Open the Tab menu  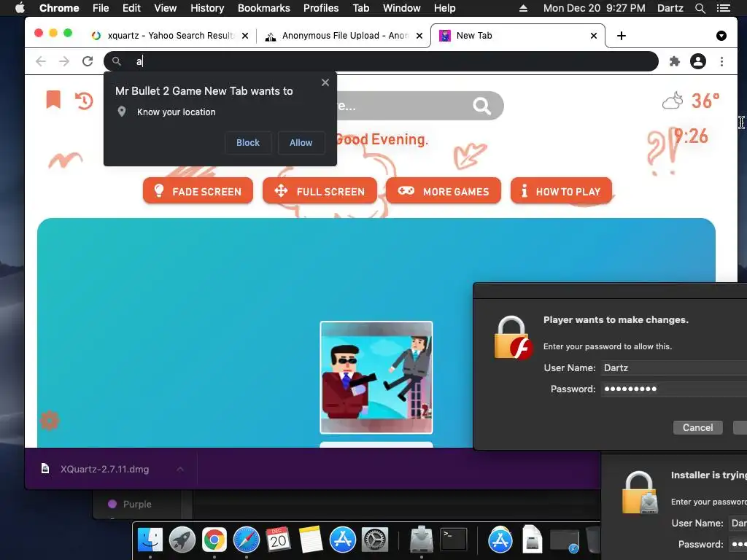click(360, 8)
